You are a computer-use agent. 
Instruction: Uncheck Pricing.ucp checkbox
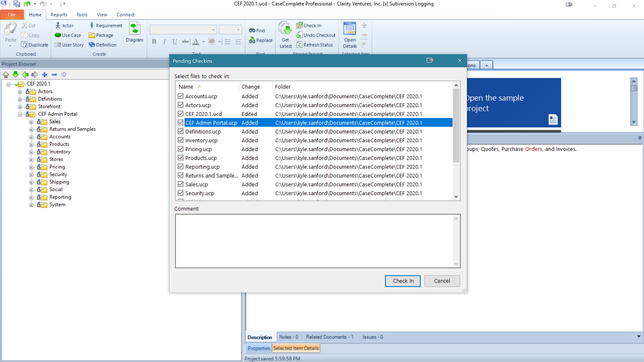coord(181,149)
